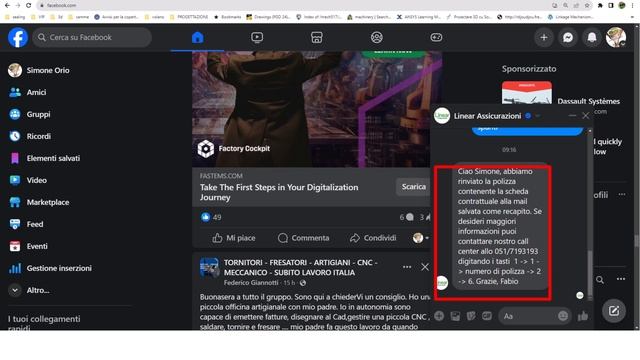Image resolution: width=640 pixels, height=360 pixels.
Task: Open the notifications bell
Action: pos(591,38)
